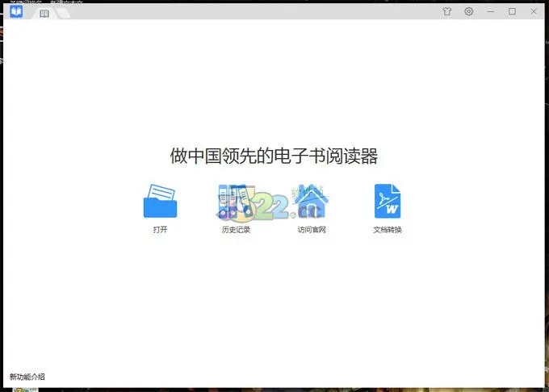This screenshot has width=549, height=392.
Task: Open settings via the gear icon
Action: pos(469,12)
